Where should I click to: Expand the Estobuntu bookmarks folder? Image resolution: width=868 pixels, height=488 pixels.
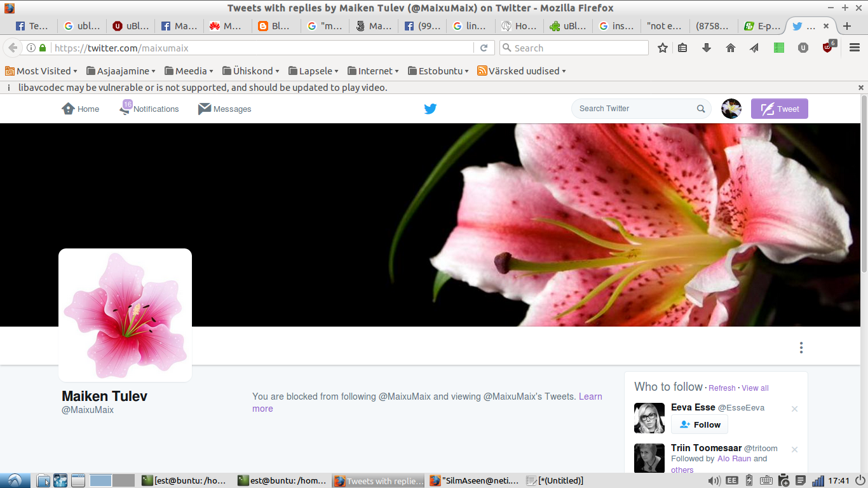(x=438, y=71)
